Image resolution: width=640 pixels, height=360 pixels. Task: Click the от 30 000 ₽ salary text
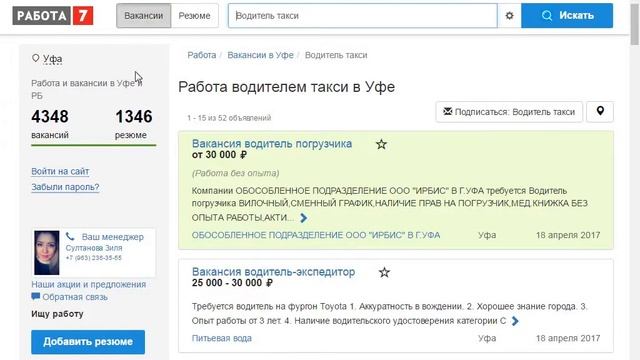click(219, 155)
